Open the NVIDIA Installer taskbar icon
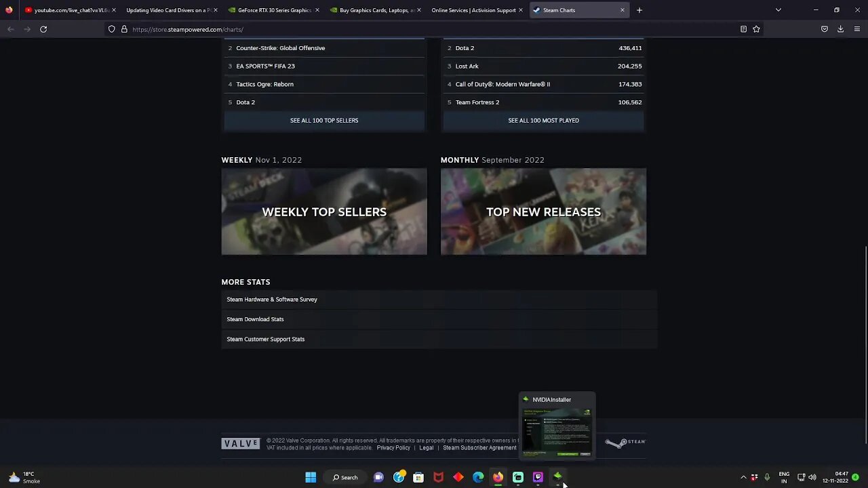Viewport: 868px width, 488px height. click(557, 476)
